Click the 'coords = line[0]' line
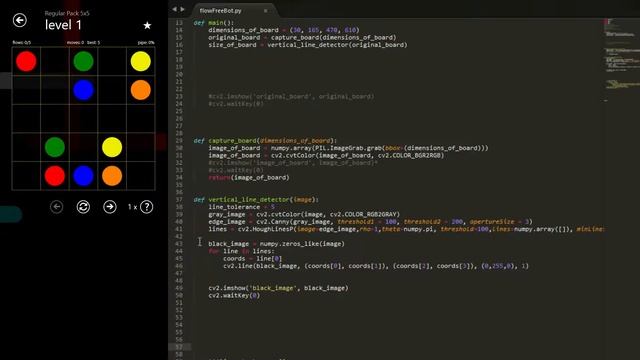The image size is (640, 360). pos(252,258)
